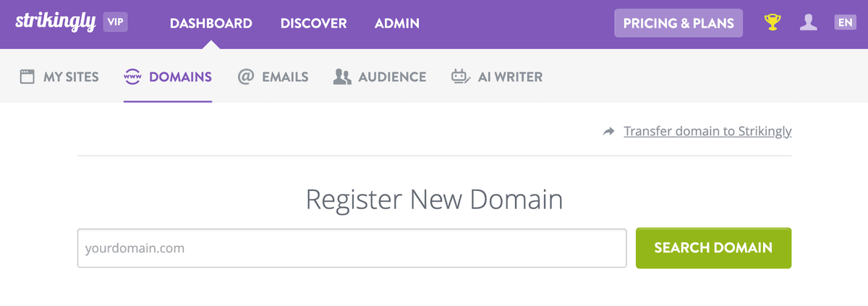This screenshot has height=306, width=868.
Task: Open the AI Writer tab
Action: tap(510, 77)
